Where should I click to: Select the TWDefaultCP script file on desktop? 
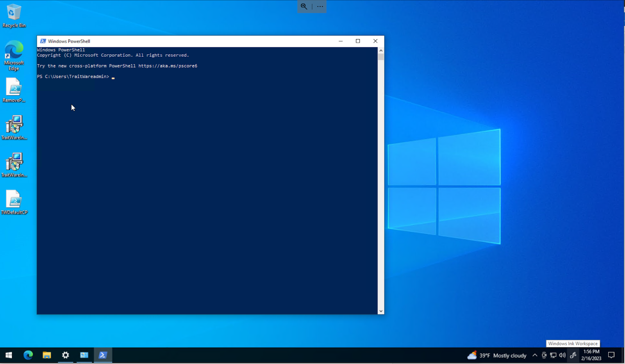[14, 202]
